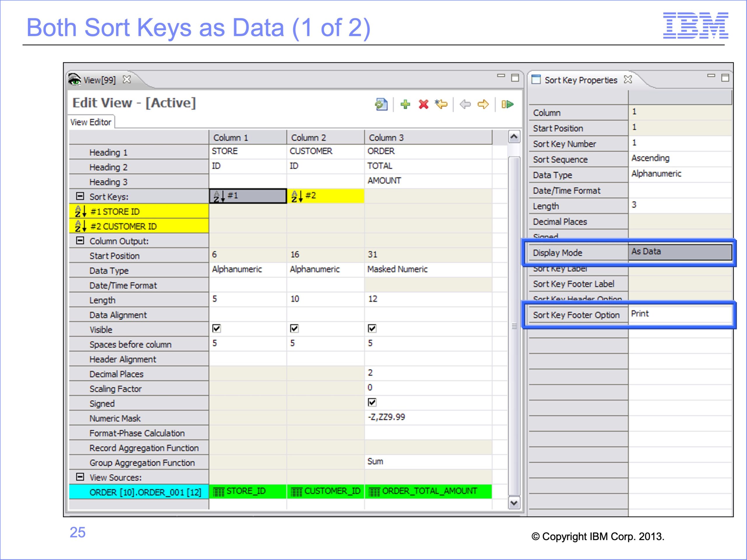Open Sort Sequence Ascending dropdown
747x560 pixels.
point(680,159)
